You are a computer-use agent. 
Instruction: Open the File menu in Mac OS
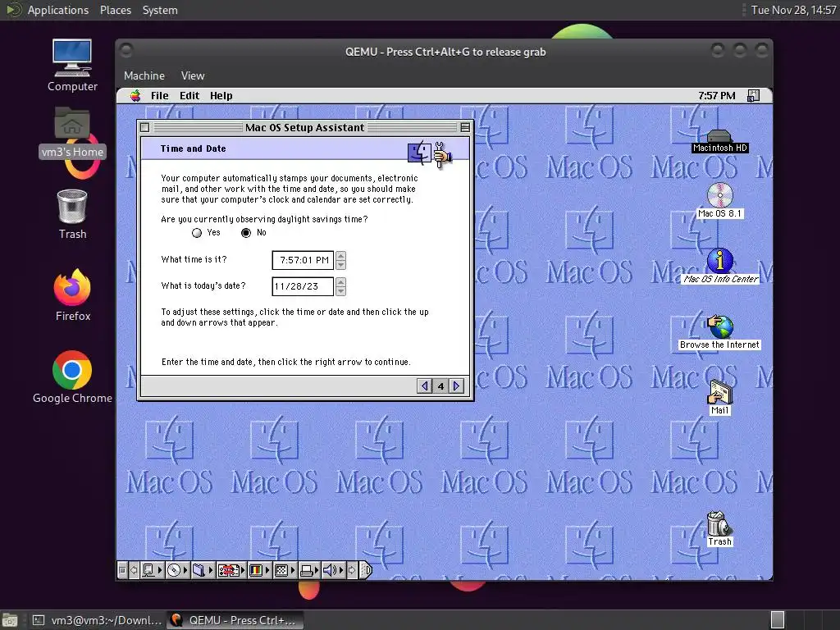(160, 95)
